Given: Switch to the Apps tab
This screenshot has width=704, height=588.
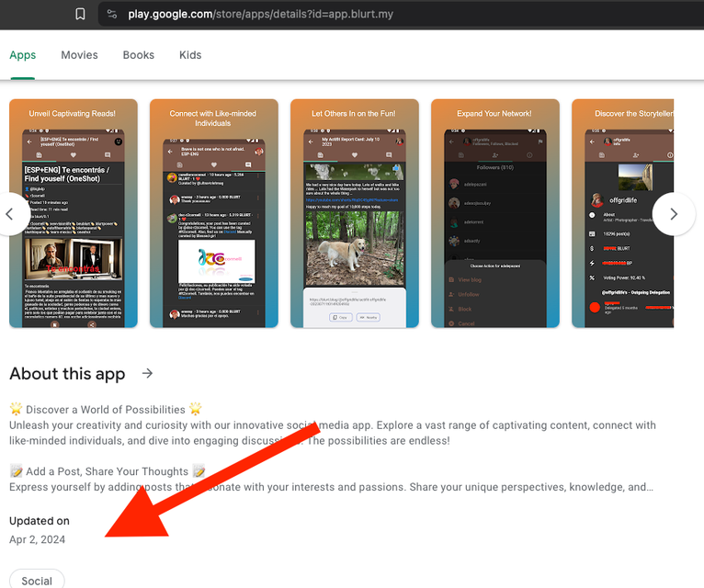Looking at the screenshot, I should pos(23,55).
